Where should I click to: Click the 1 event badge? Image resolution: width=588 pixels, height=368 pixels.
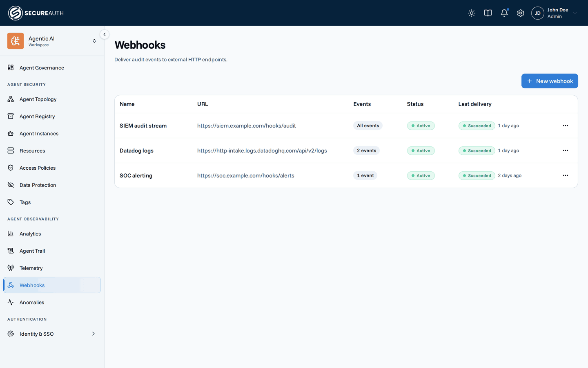[365, 175]
